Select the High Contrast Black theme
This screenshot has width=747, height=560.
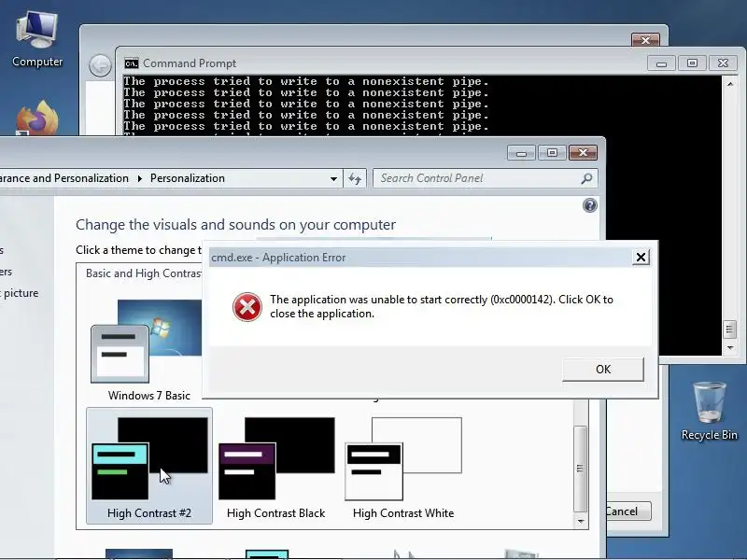click(275, 468)
